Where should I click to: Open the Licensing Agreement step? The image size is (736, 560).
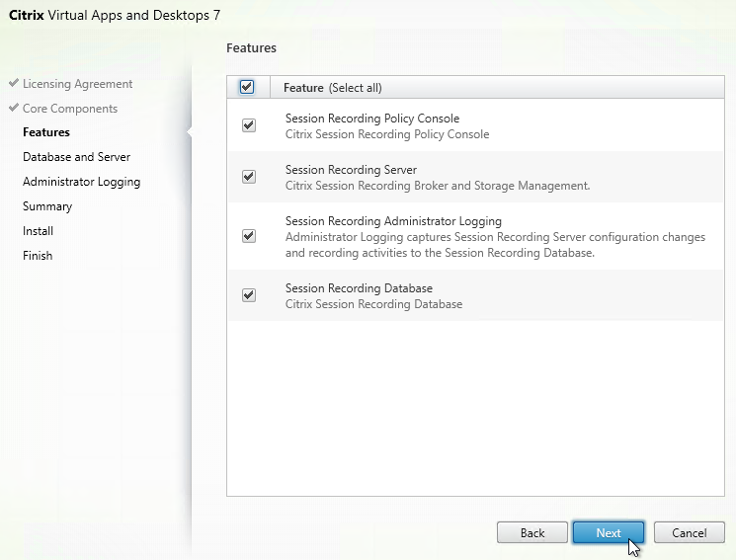click(x=77, y=84)
